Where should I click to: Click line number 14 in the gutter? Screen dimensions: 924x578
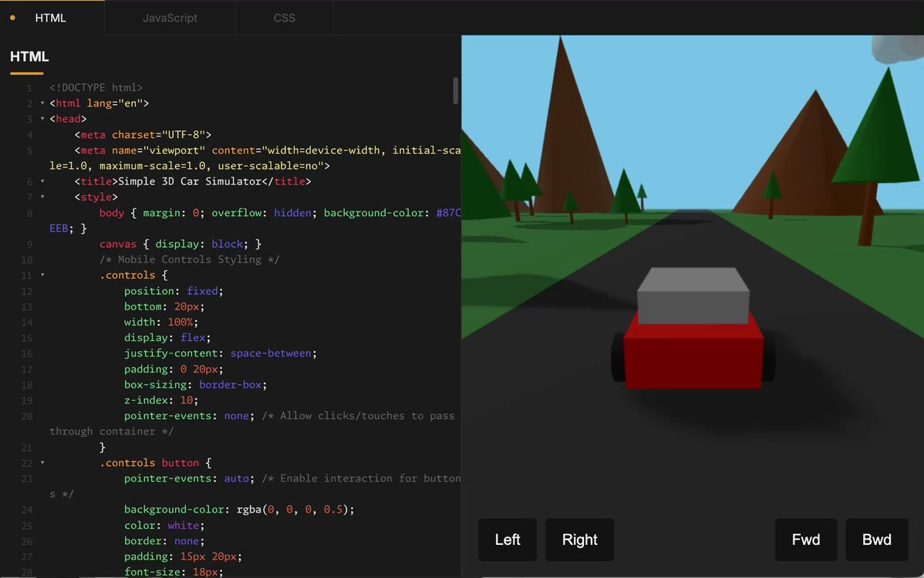pyautogui.click(x=26, y=322)
